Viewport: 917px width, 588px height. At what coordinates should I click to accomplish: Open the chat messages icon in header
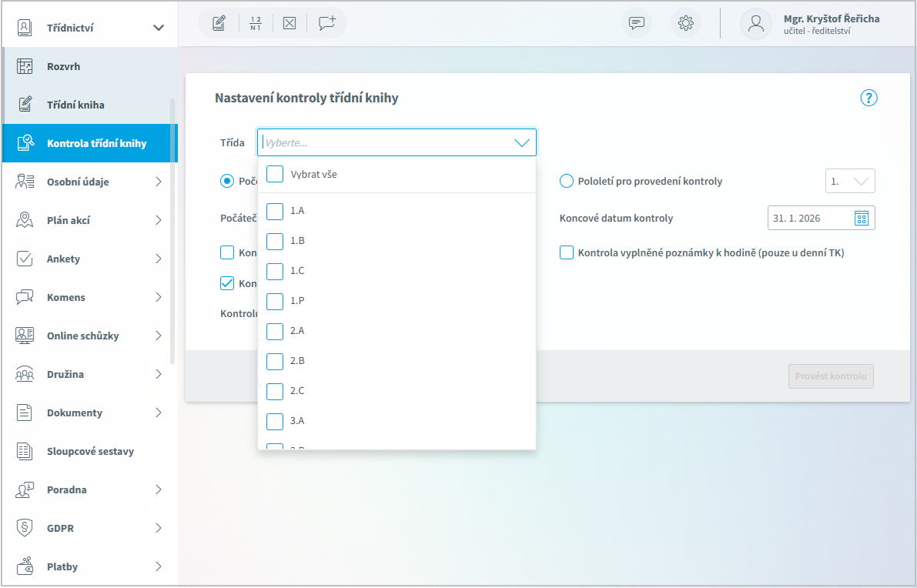point(637,23)
